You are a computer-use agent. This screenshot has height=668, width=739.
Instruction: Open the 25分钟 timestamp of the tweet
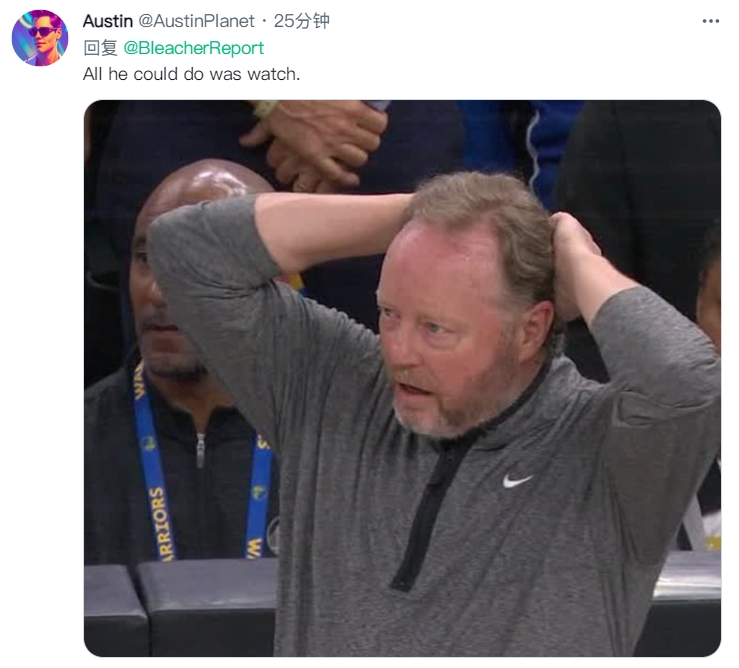[302, 21]
